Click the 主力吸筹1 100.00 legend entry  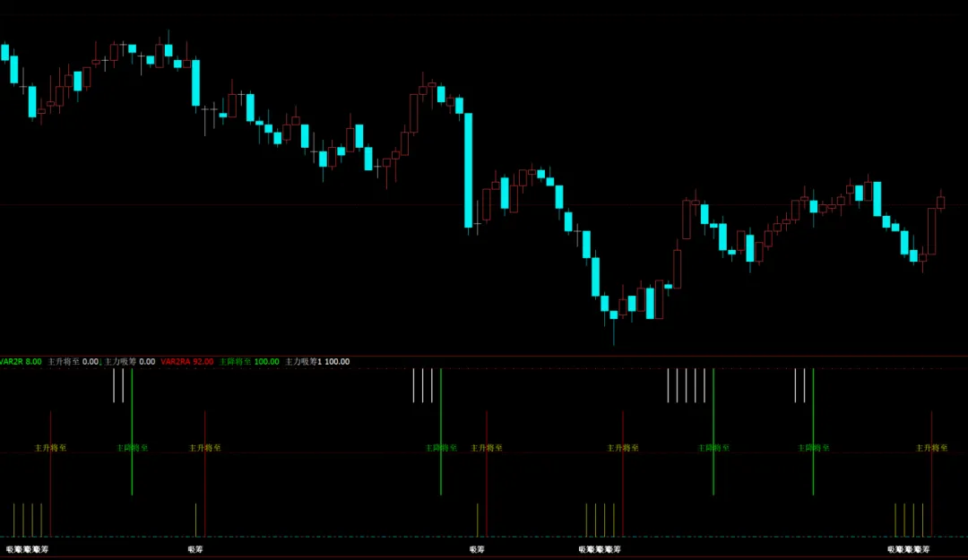click(317, 362)
